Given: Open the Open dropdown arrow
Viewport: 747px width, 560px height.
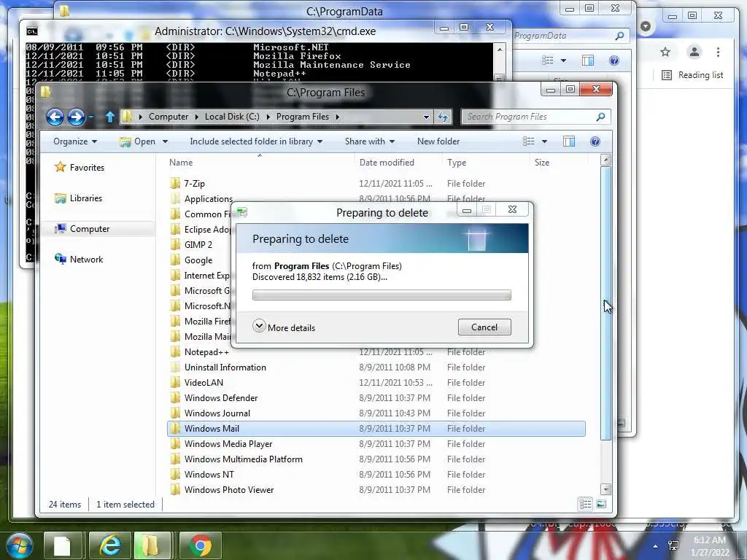Looking at the screenshot, I should (x=166, y=141).
